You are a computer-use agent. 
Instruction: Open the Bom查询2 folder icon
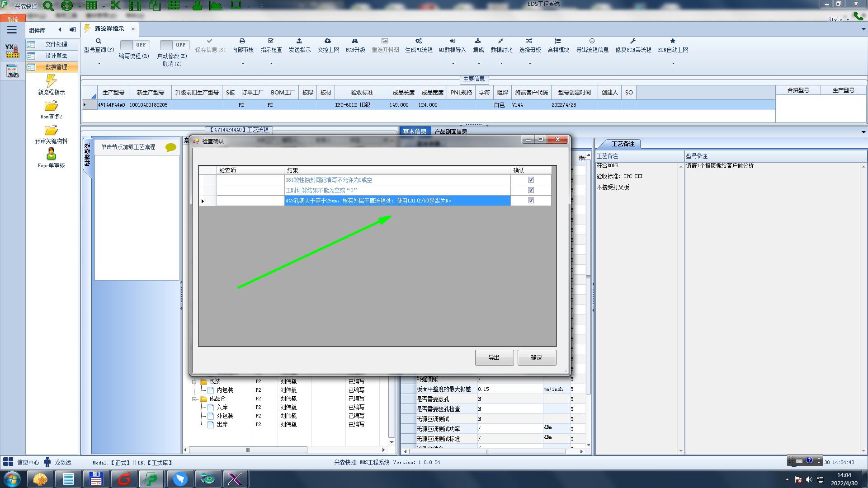pyautogui.click(x=51, y=106)
